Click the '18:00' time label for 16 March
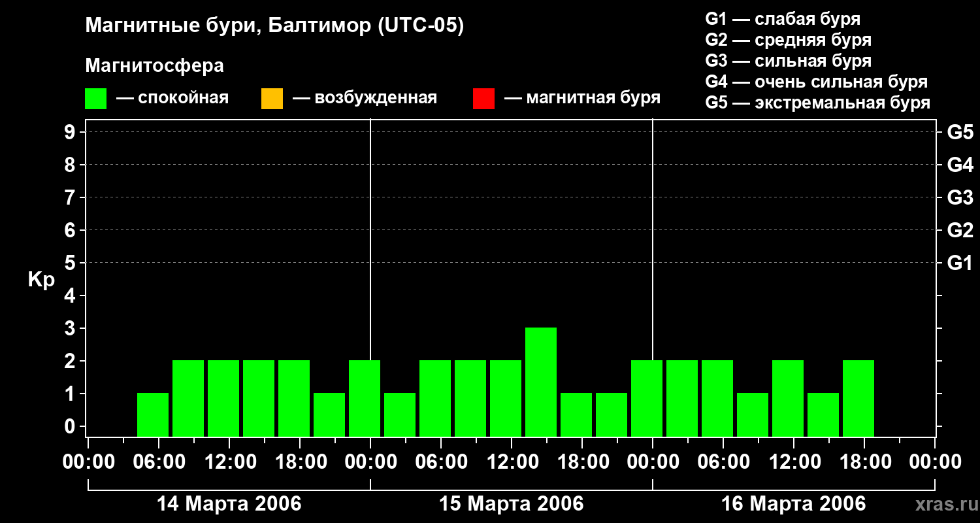Image resolution: width=980 pixels, height=523 pixels. pos(864,462)
